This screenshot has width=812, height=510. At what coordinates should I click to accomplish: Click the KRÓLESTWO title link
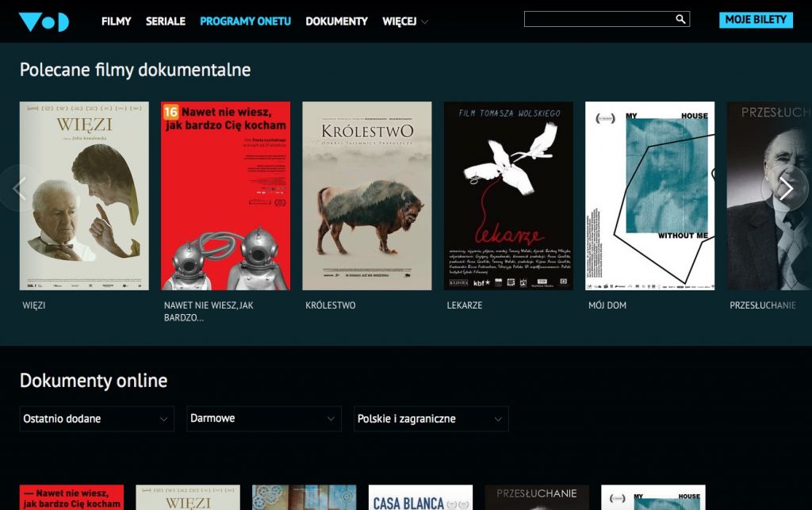[331, 305]
